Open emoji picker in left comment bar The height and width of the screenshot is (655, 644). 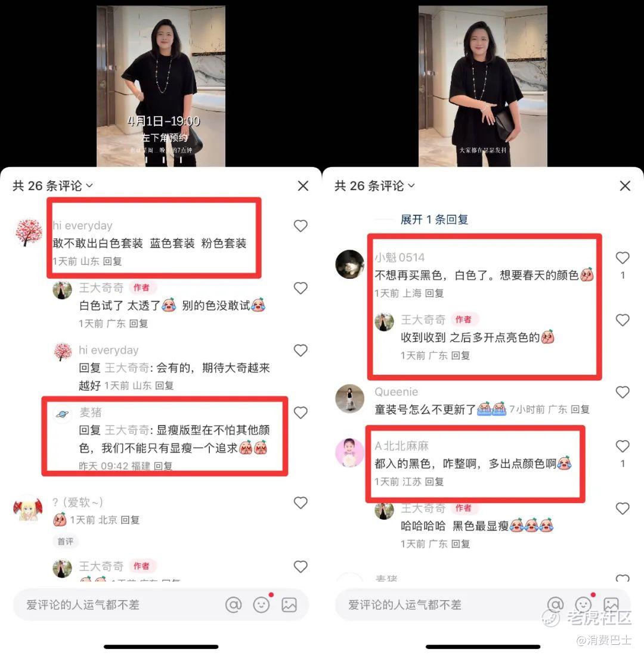click(261, 604)
